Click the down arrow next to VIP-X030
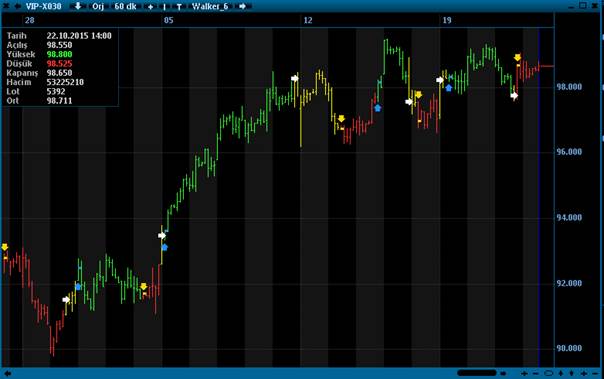Screen dimensions: 604x379 [x=78, y=6]
